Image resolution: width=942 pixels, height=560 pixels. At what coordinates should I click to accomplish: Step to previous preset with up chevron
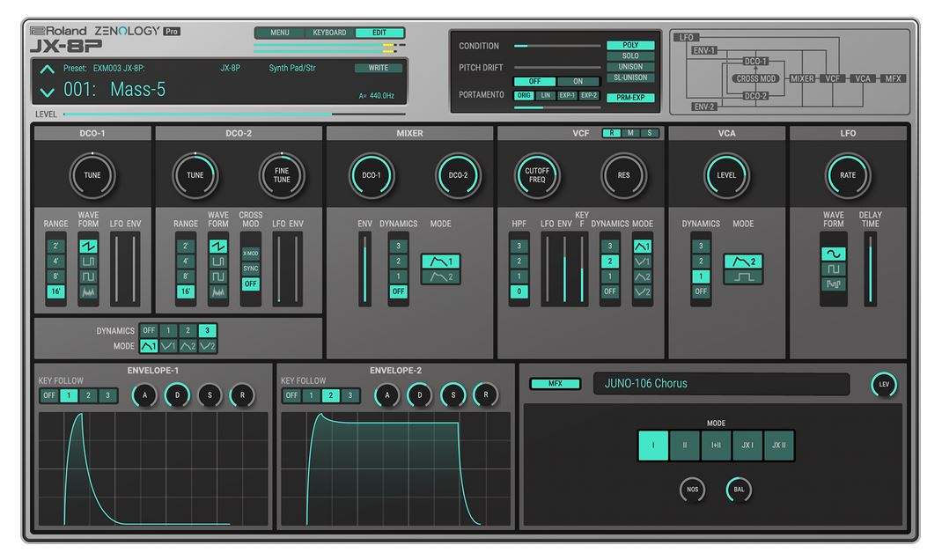[x=47, y=70]
